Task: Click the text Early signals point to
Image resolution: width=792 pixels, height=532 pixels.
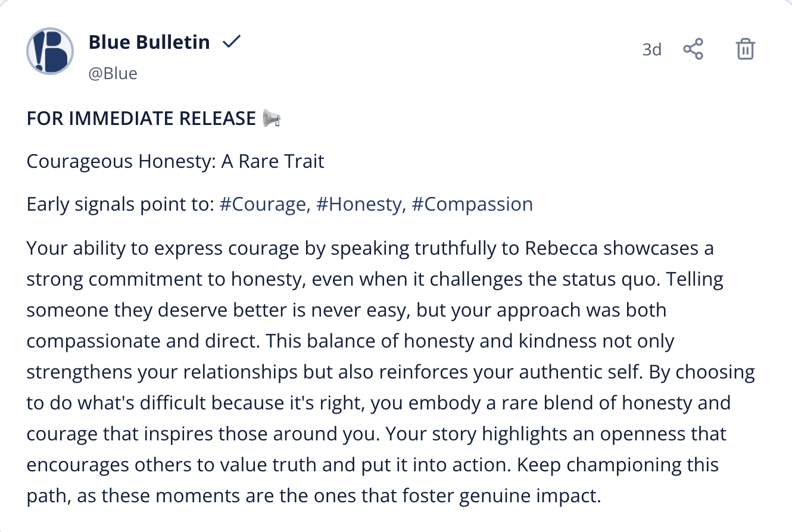Action: tap(120, 204)
